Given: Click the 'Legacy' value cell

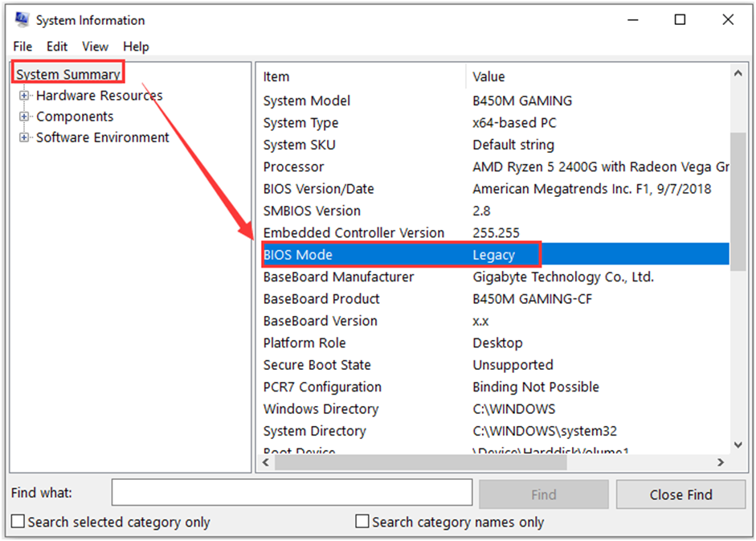Looking at the screenshot, I should coord(494,255).
